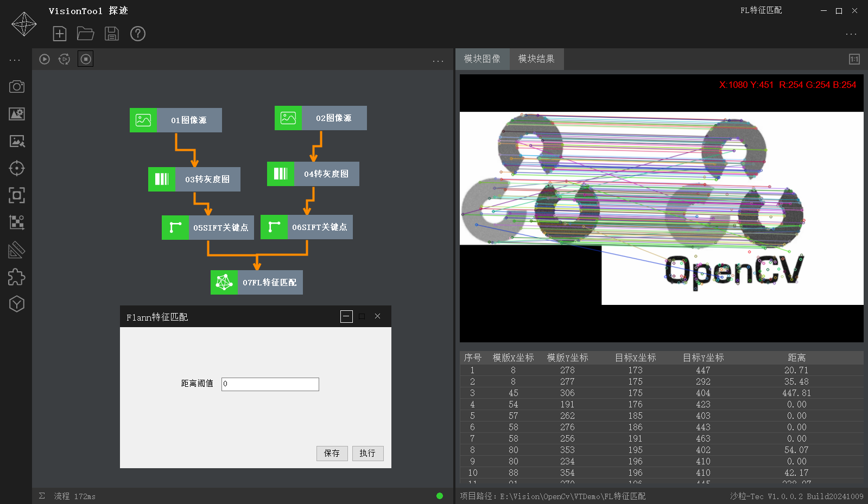Select the 03转灰度图 node
The height and width of the screenshot is (504, 868).
(x=194, y=179)
